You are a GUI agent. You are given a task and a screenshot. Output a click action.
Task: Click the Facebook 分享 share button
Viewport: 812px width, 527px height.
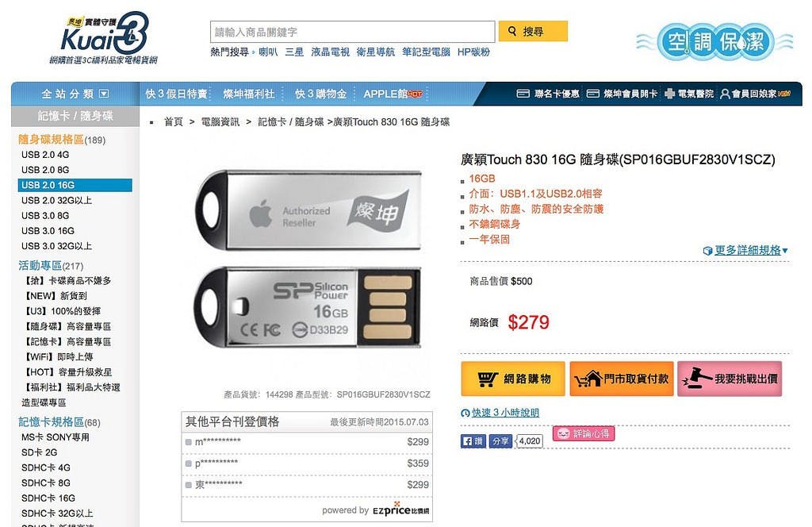point(500,441)
